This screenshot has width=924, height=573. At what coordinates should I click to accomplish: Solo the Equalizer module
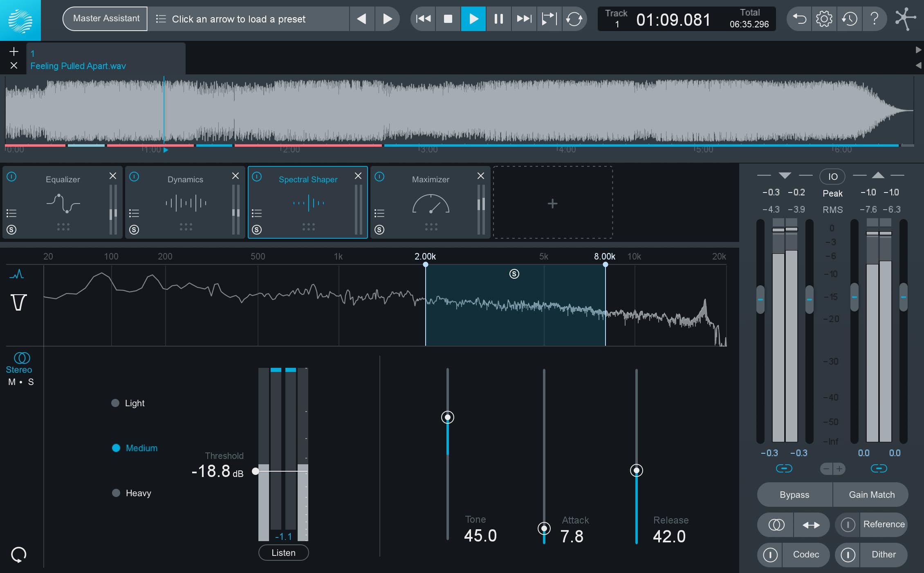pyautogui.click(x=11, y=230)
